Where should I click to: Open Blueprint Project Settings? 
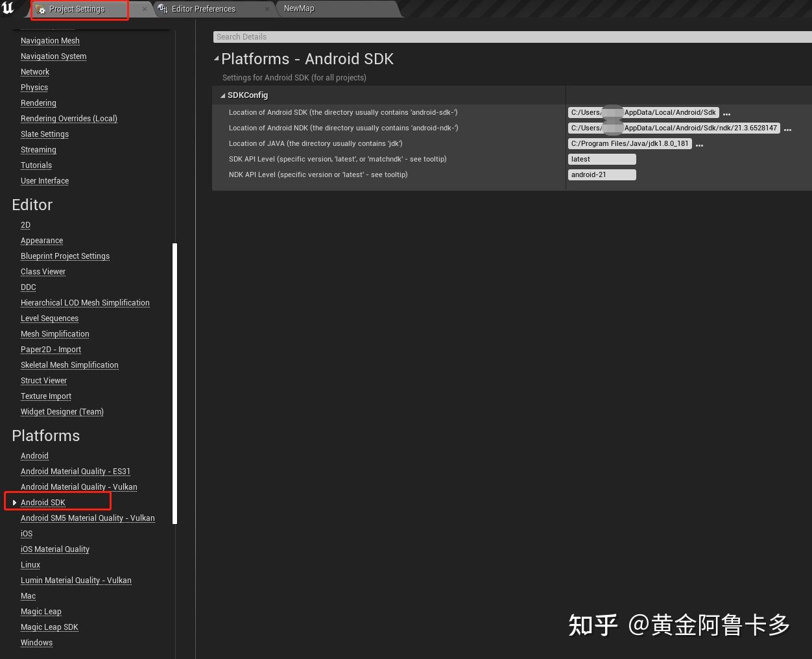point(65,256)
